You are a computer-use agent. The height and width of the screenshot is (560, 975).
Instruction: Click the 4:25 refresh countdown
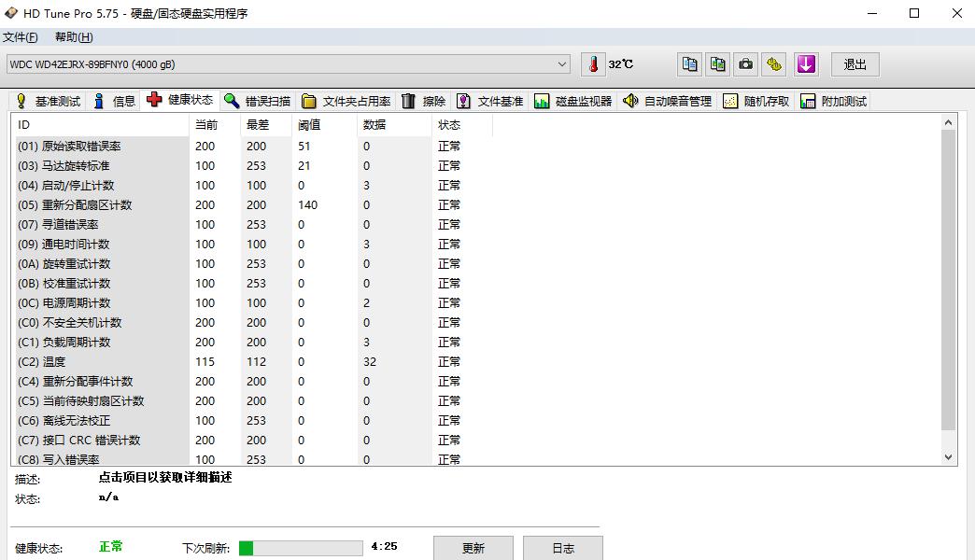(384, 546)
